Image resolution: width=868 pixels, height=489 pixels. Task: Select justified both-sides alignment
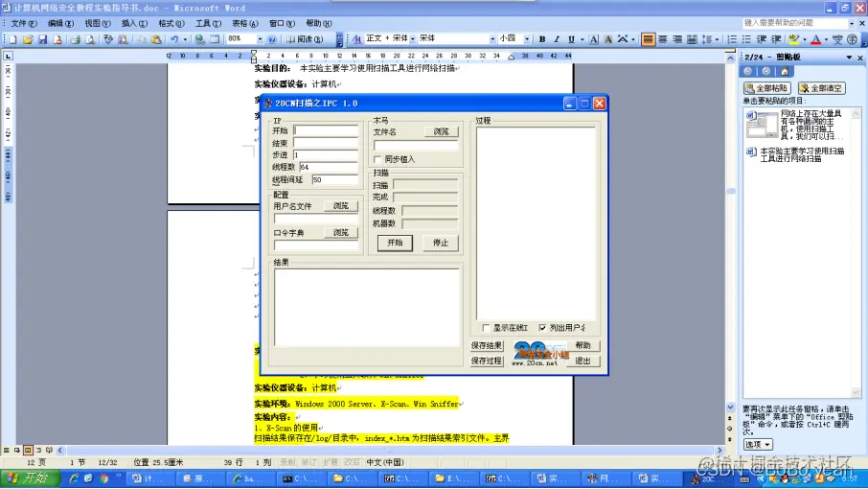point(648,38)
